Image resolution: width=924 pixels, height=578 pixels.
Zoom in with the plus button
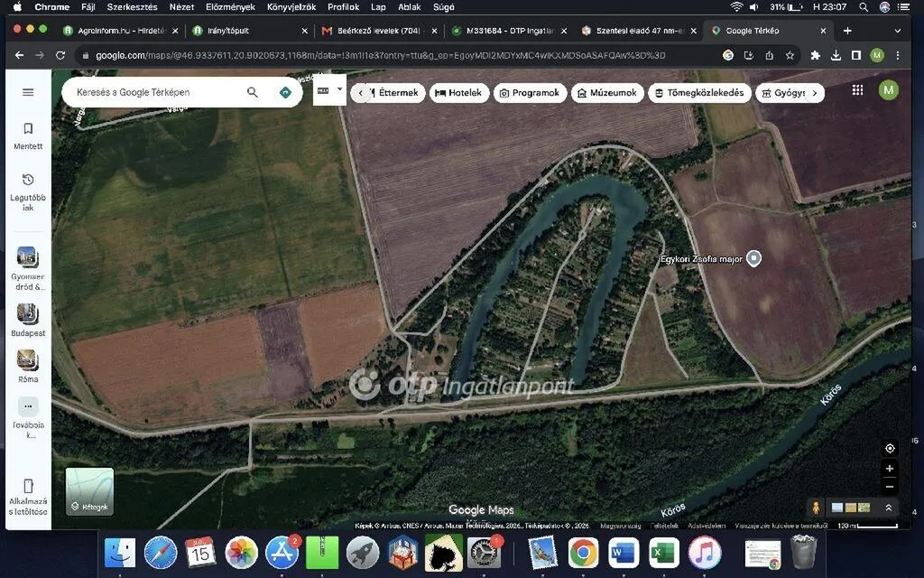(890, 469)
